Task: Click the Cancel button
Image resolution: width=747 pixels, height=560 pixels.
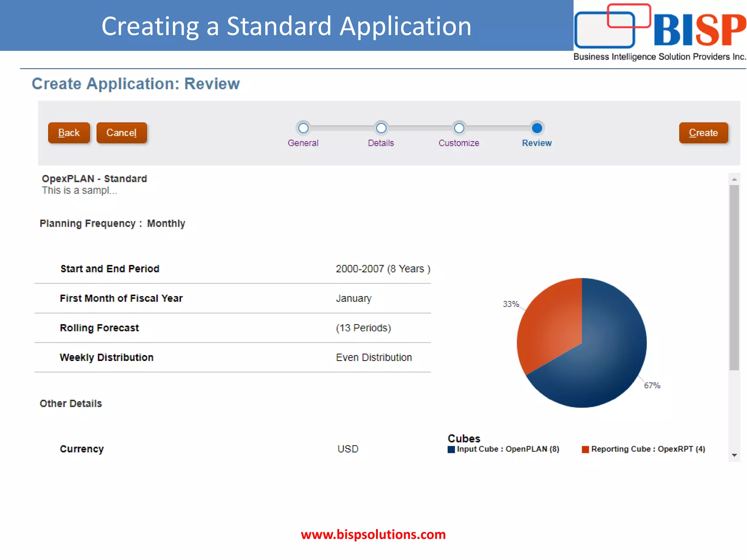Action: [x=121, y=133]
